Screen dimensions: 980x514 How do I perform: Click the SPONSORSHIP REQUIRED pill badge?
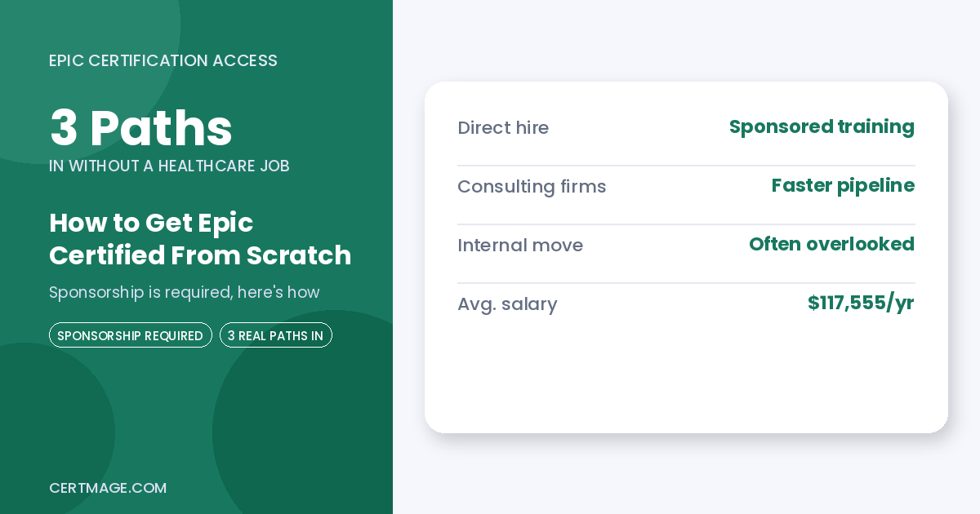pyautogui.click(x=131, y=335)
